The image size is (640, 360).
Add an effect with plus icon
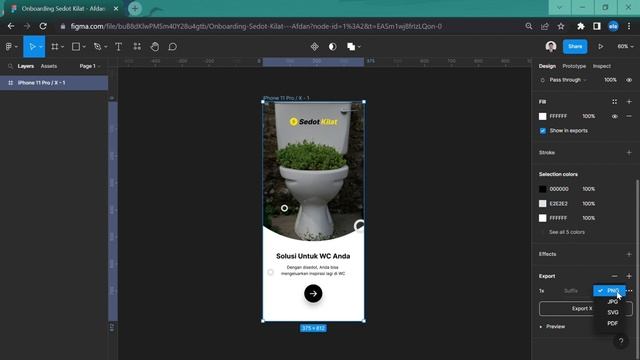click(x=629, y=254)
